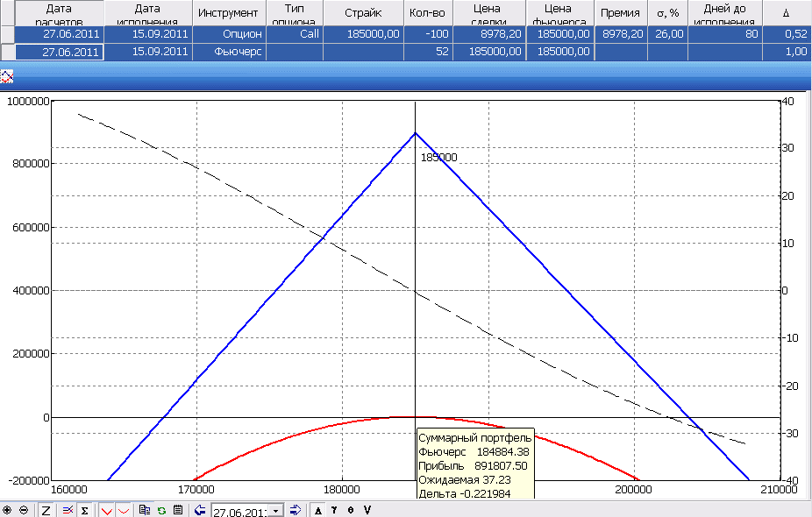Click the zoom in icon in bottom toolbar
The image size is (812, 517).
tap(8, 510)
